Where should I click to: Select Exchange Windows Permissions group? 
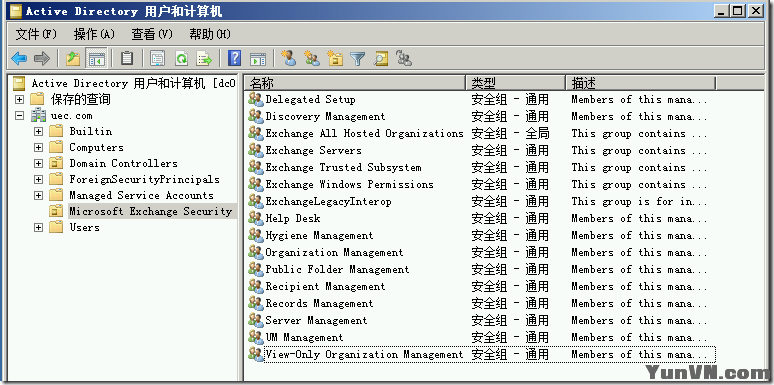pyautogui.click(x=349, y=185)
